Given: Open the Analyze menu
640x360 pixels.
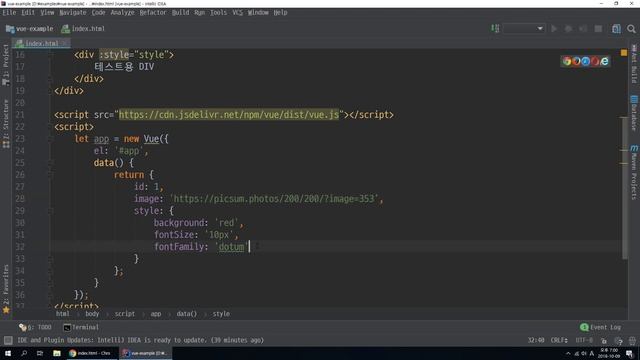Looking at the screenshot, I should [122, 13].
